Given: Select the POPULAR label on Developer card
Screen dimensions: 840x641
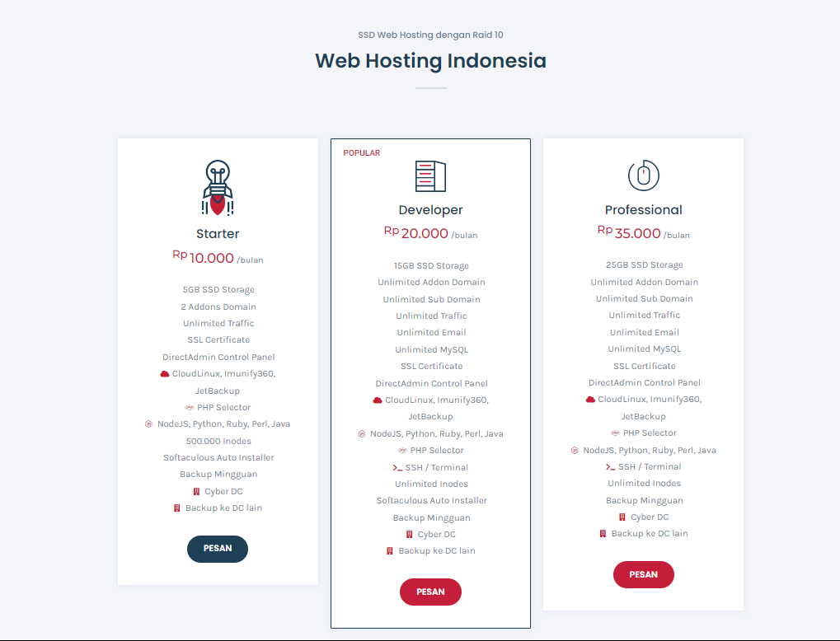Looking at the screenshot, I should point(362,153).
